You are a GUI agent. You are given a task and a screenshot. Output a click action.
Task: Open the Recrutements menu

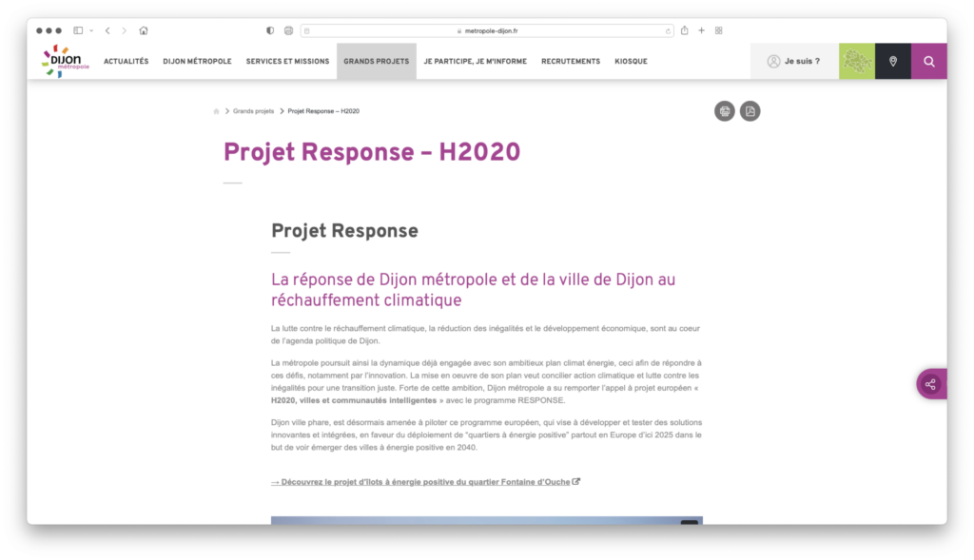click(x=571, y=62)
